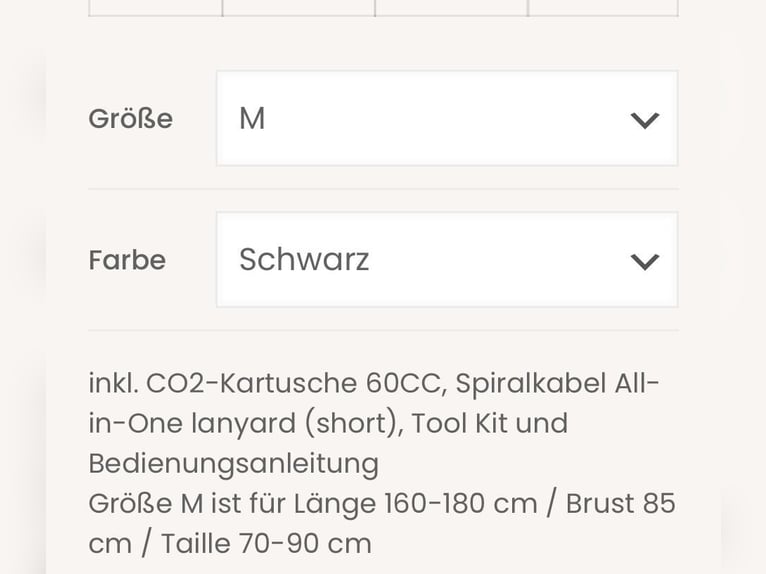The image size is (766, 574).
Task: Click the chevron arrow beside Schwarz
Action: click(x=645, y=261)
